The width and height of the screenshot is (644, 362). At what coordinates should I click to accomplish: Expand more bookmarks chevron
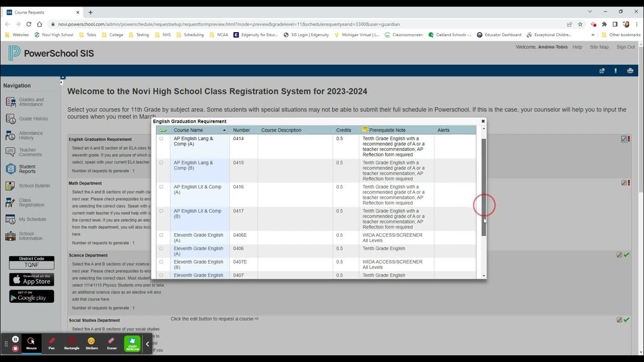tap(593, 35)
